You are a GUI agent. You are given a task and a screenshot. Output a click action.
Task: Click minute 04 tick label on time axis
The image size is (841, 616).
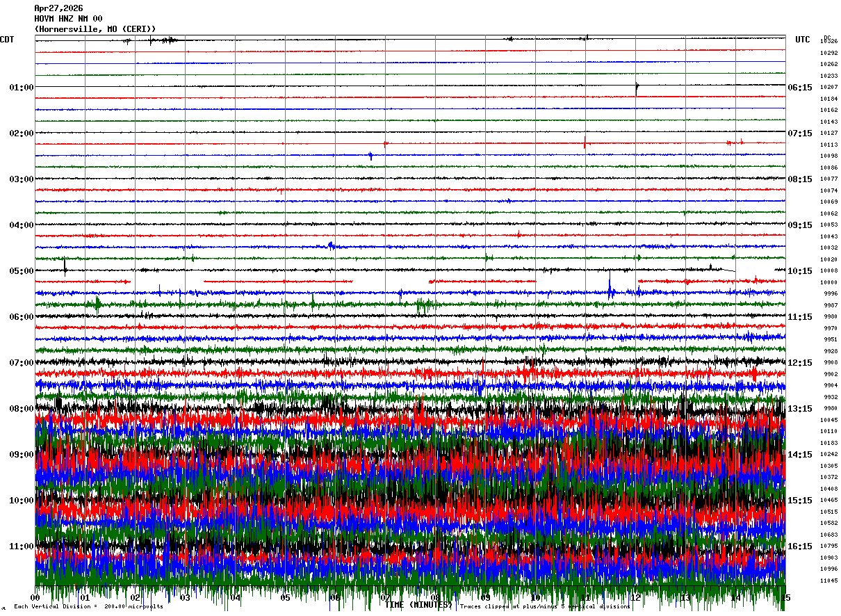(x=235, y=597)
